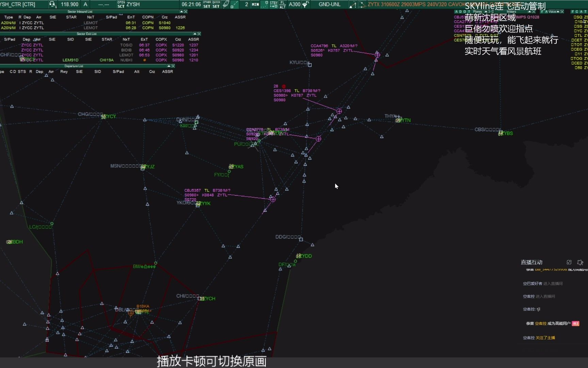
Task: Click the ZYCH airport symbol
Action: click(x=201, y=298)
